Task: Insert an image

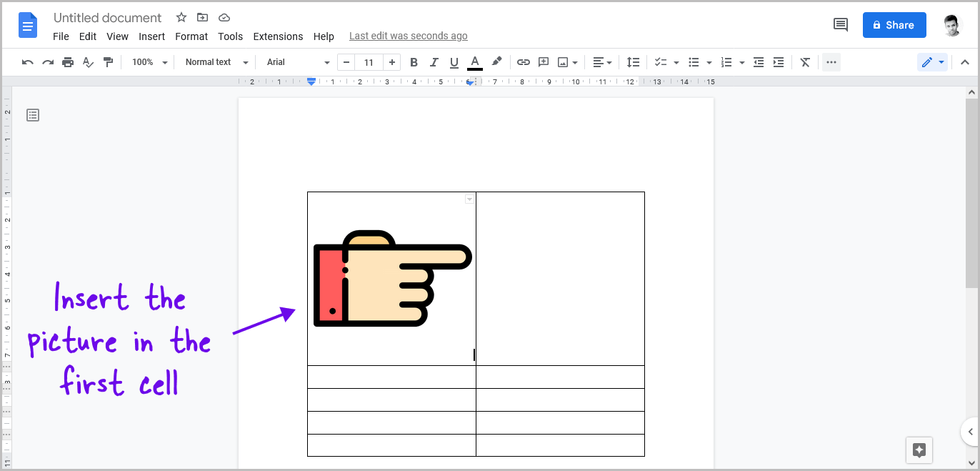Action: coord(563,62)
